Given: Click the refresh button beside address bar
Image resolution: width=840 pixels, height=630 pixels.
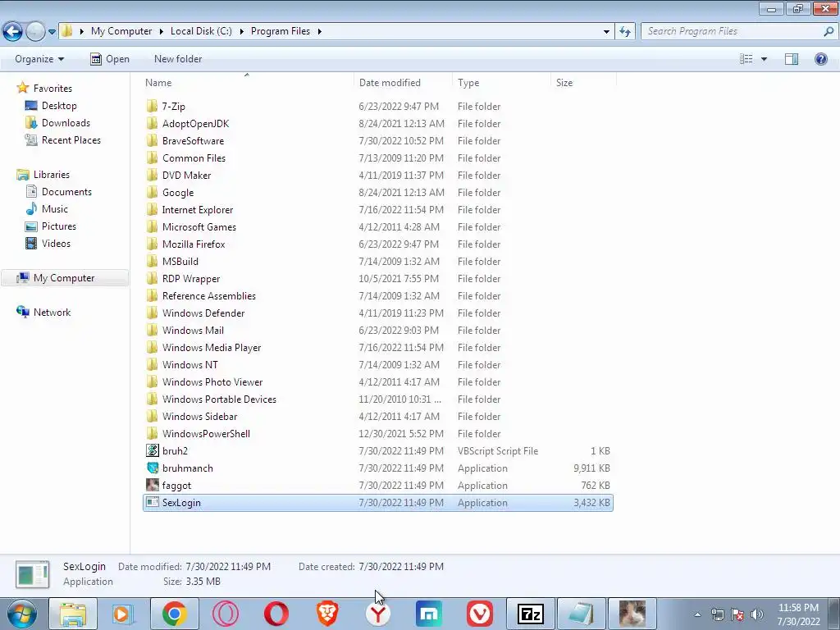Looking at the screenshot, I should pyautogui.click(x=625, y=31).
